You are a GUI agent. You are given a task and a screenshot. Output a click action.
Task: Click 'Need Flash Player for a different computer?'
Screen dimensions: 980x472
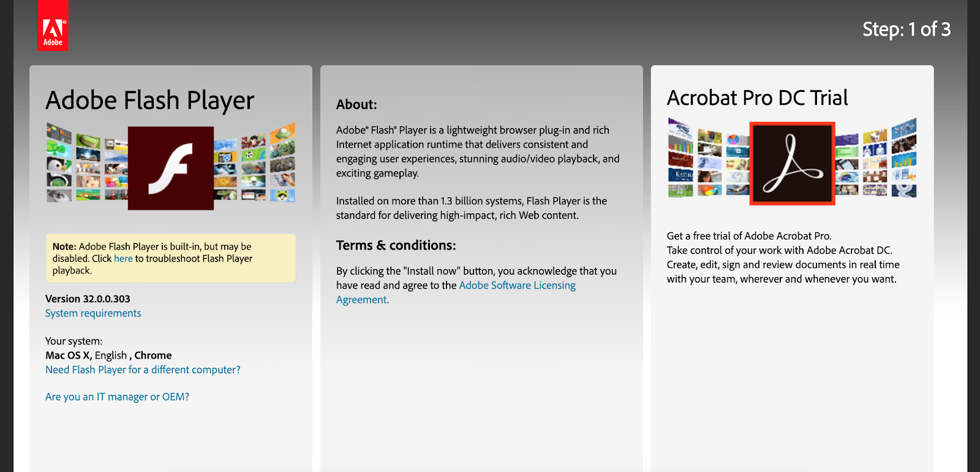[143, 370]
